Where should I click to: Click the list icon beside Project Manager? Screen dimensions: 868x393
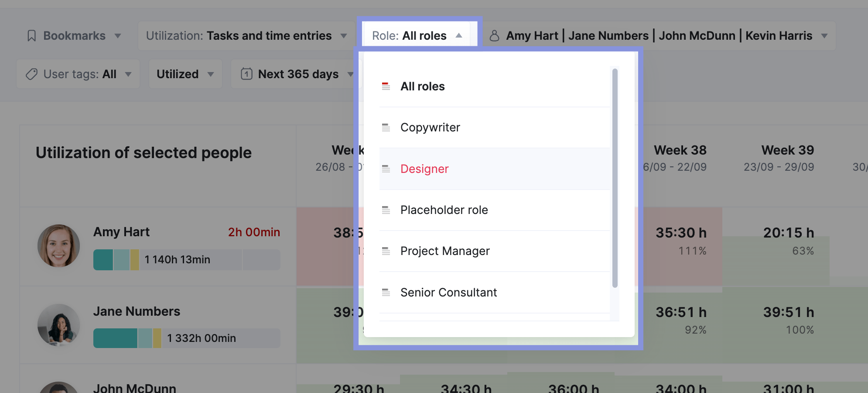point(386,251)
